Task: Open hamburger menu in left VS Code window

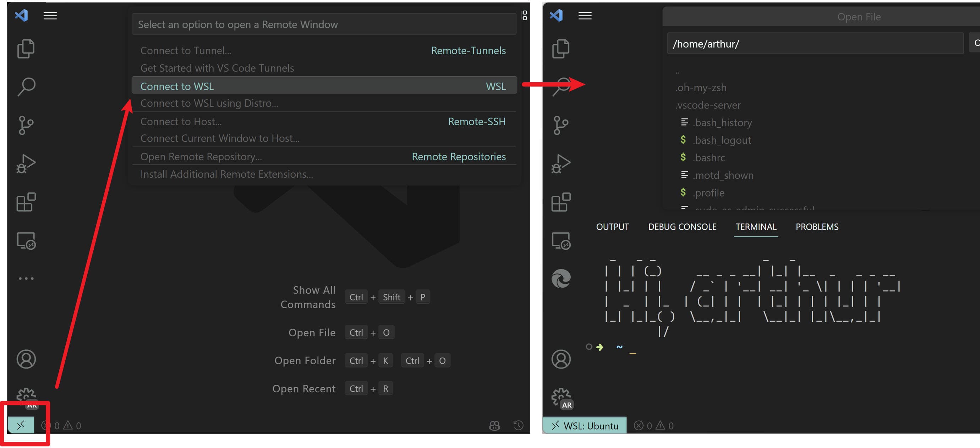Action: tap(50, 16)
